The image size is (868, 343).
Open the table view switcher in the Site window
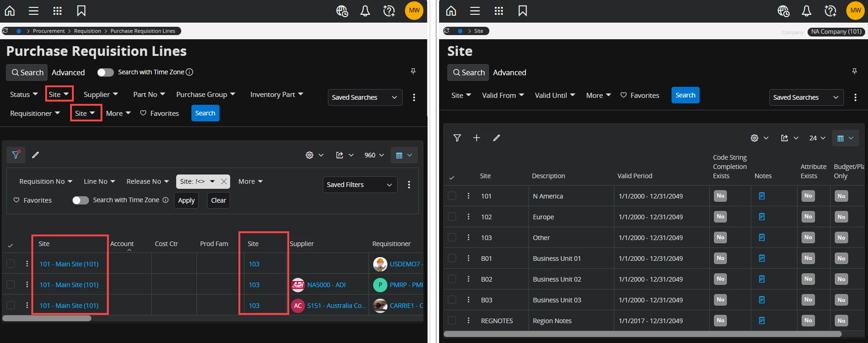(845, 138)
